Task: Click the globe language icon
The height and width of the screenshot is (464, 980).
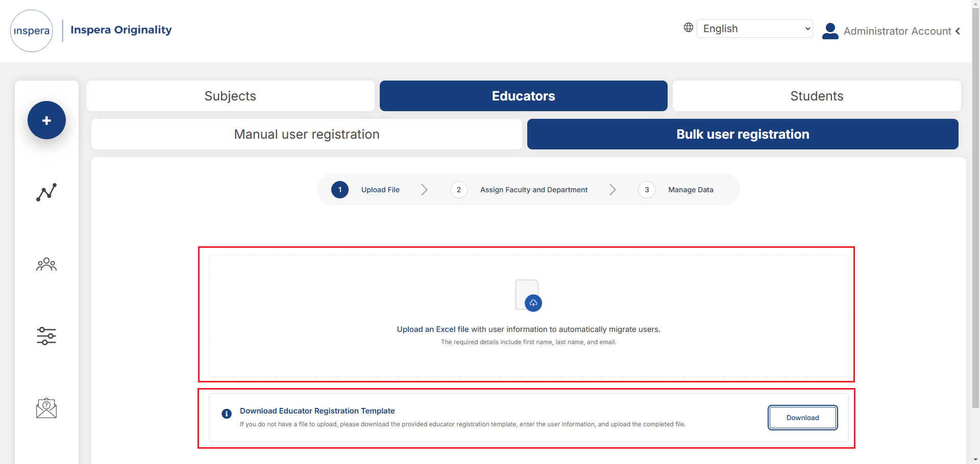Action: 689,28
